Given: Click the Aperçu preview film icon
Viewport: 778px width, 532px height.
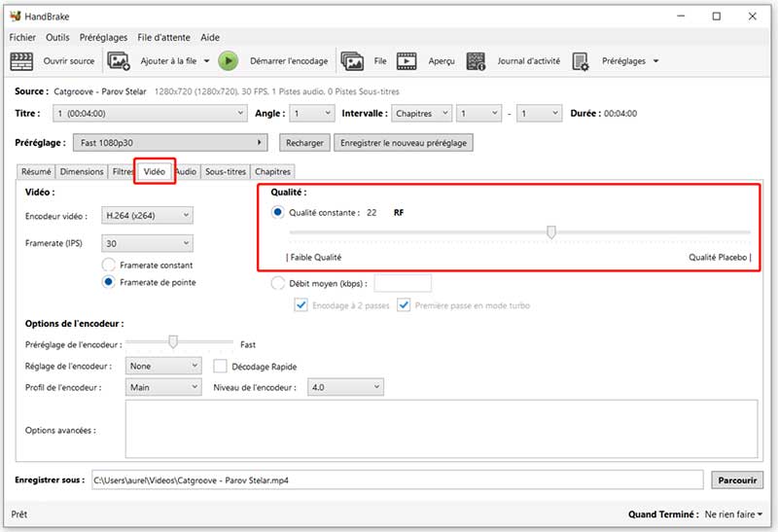Looking at the screenshot, I should (x=407, y=61).
